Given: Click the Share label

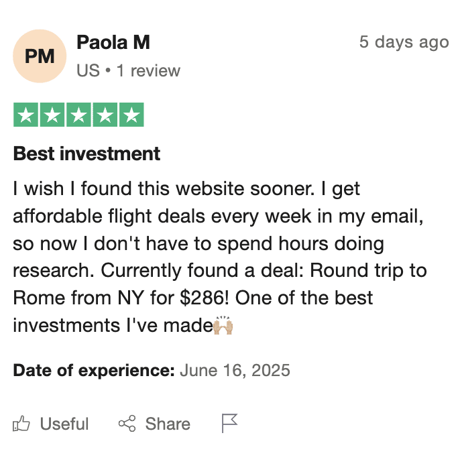Looking at the screenshot, I should pos(168,424).
